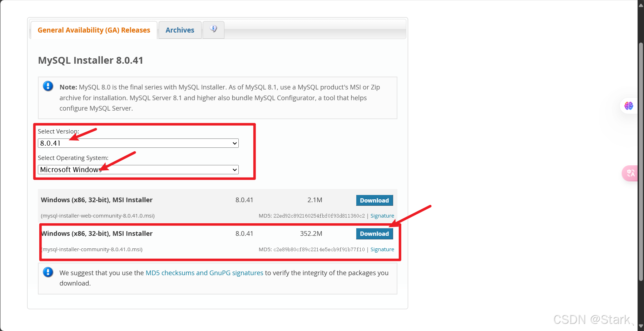The image size is (644, 331).
Task: Click the scrollbar up arrow
Action: click(x=641, y=5)
